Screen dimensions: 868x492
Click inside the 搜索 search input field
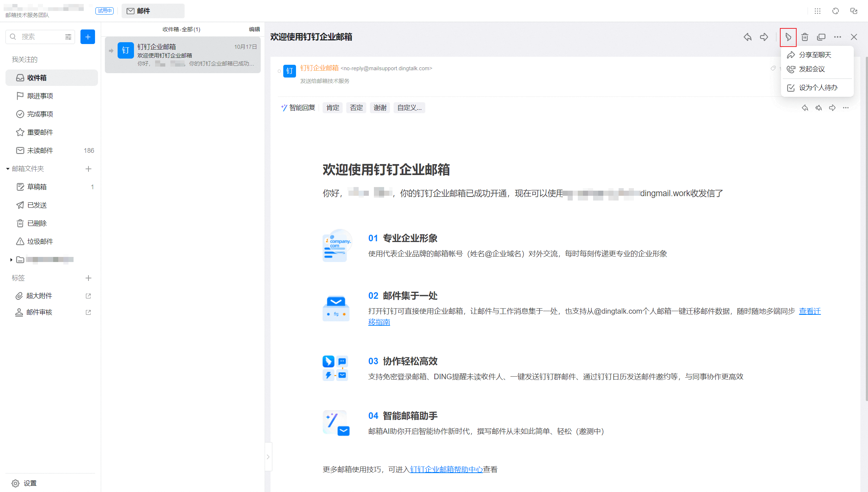36,37
